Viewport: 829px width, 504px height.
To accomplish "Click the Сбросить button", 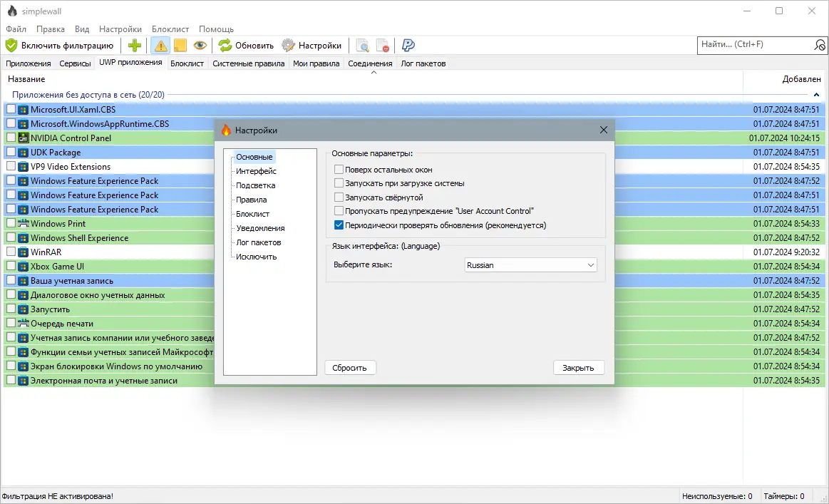I will pyautogui.click(x=349, y=368).
